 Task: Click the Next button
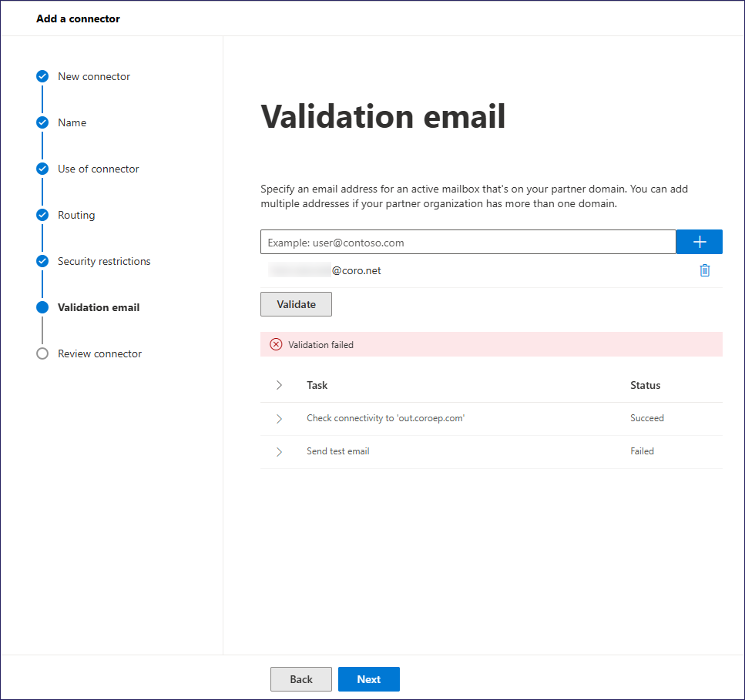coord(368,679)
